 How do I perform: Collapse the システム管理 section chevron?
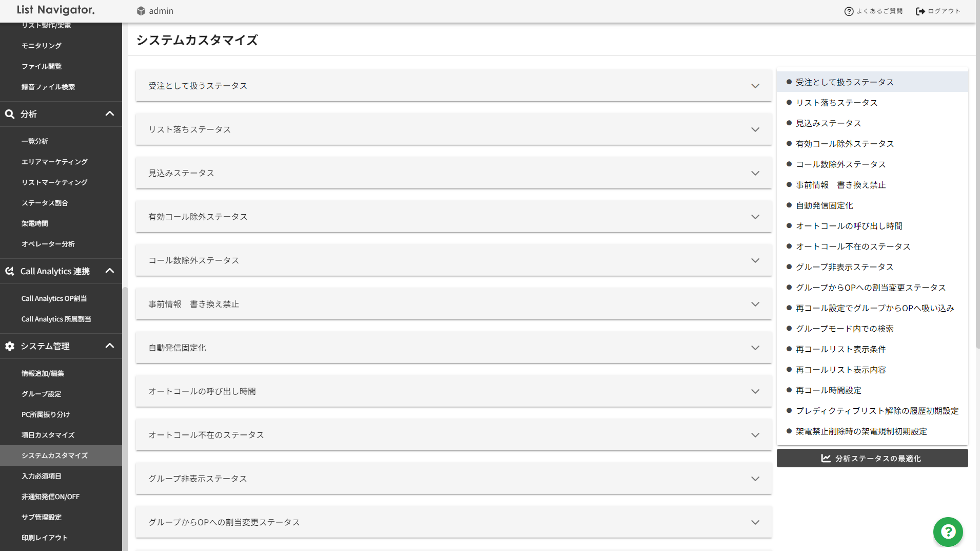[x=110, y=346]
